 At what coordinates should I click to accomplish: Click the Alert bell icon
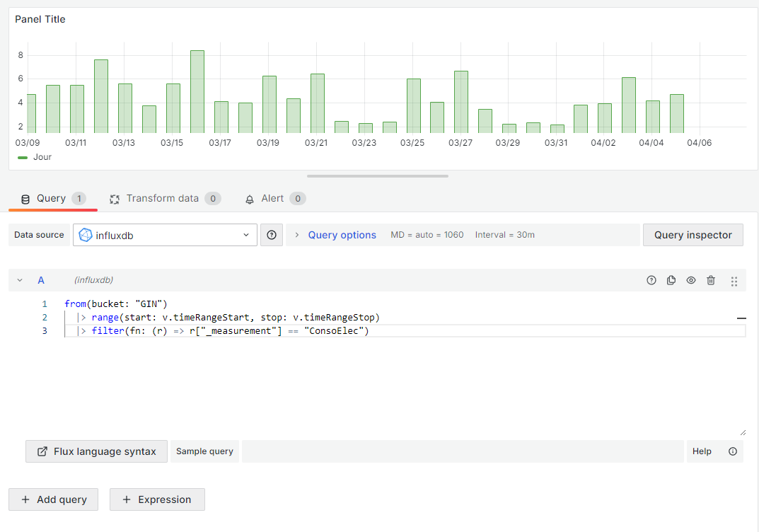250,199
